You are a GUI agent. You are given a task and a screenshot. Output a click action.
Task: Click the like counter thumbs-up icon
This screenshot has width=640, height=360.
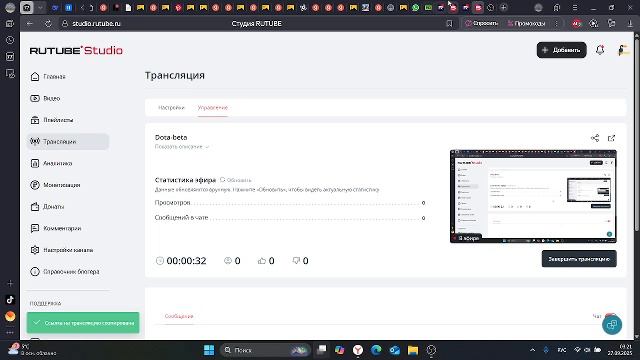[x=262, y=261]
